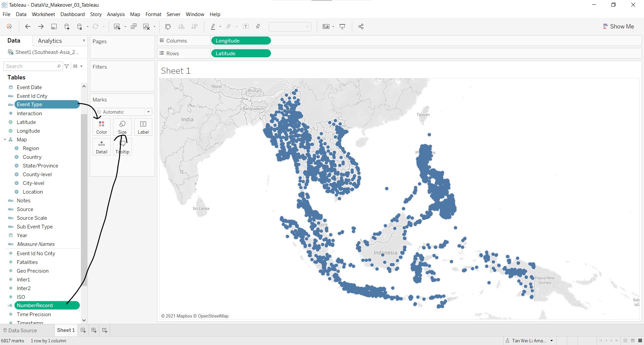Screen dimensions: 644x345
Task: Click the Longitude pill on Columns shelf
Action: [x=241, y=41]
